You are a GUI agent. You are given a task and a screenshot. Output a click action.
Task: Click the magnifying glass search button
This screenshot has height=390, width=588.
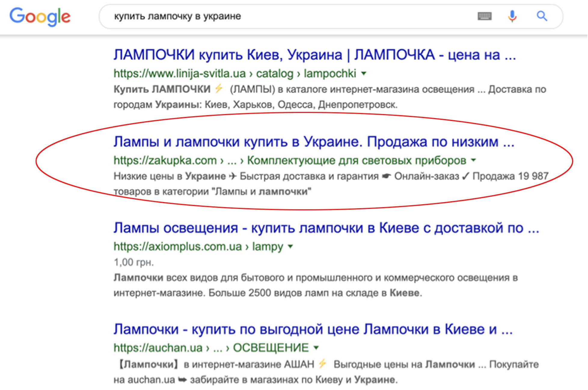[x=542, y=16]
